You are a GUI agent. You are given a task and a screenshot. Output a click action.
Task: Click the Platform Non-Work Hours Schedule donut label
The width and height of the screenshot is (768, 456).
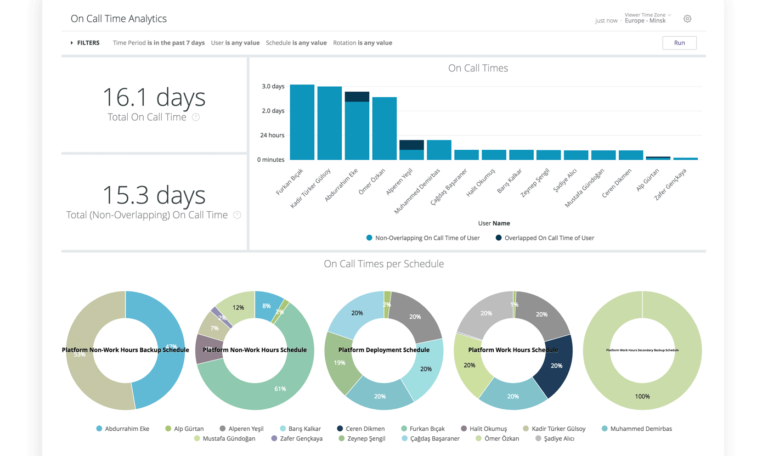point(255,350)
